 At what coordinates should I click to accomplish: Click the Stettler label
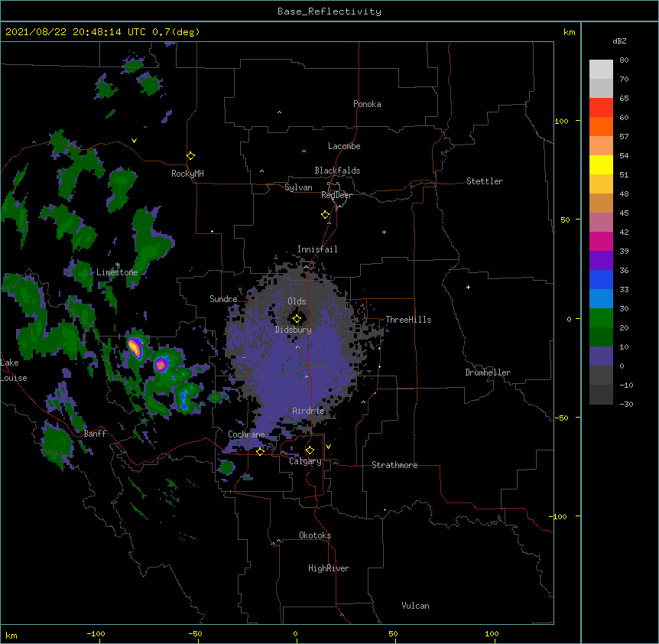485,181
